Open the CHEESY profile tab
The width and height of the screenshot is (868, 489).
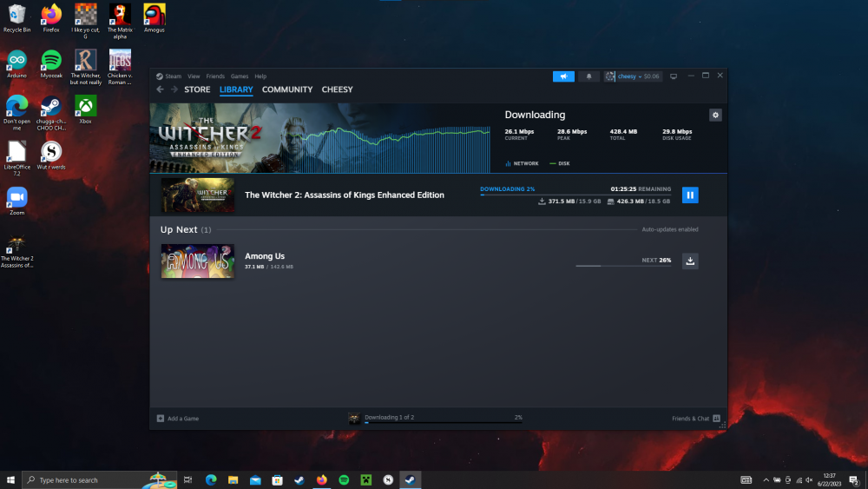(337, 89)
